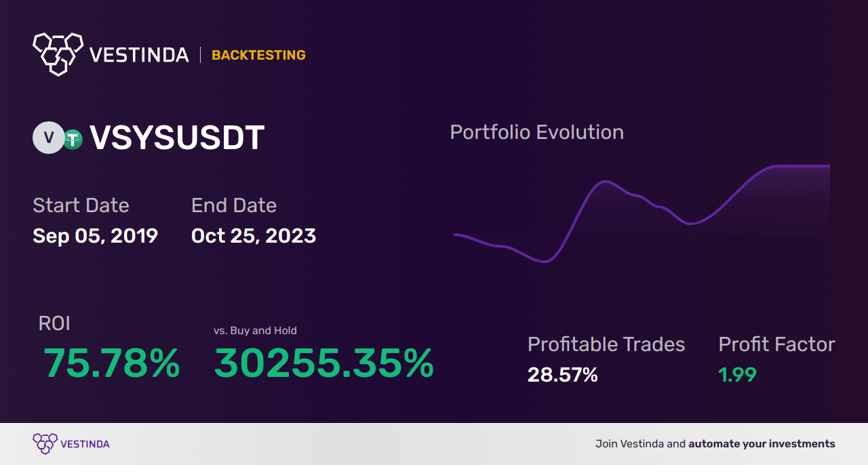
Task: Click the Portfolio Evolution heading
Action: click(x=537, y=132)
